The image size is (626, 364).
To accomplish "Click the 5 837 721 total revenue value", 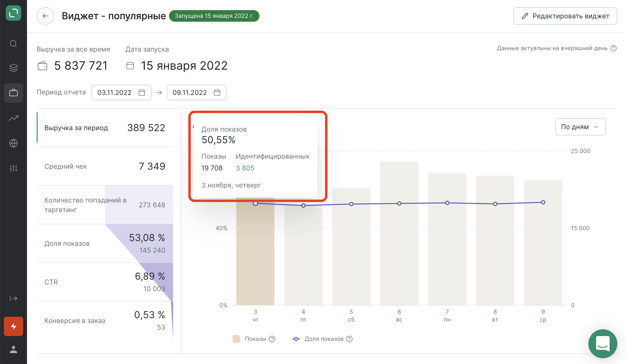I will (81, 66).
